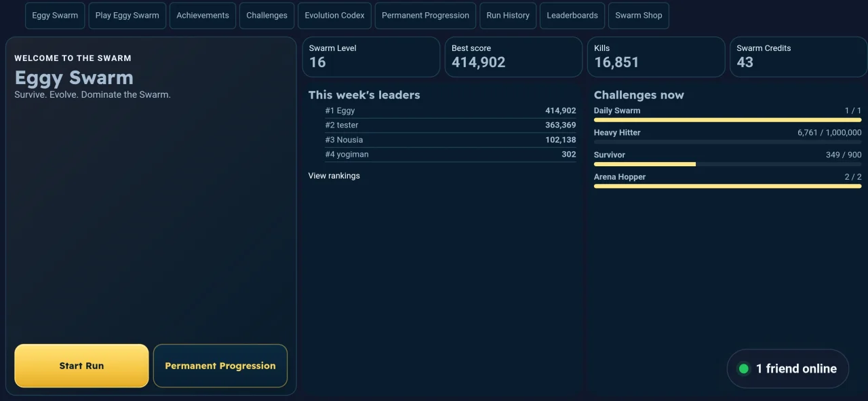Click the yellow Start Run button
The height and width of the screenshot is (401, 868).
tap(81, 366)
